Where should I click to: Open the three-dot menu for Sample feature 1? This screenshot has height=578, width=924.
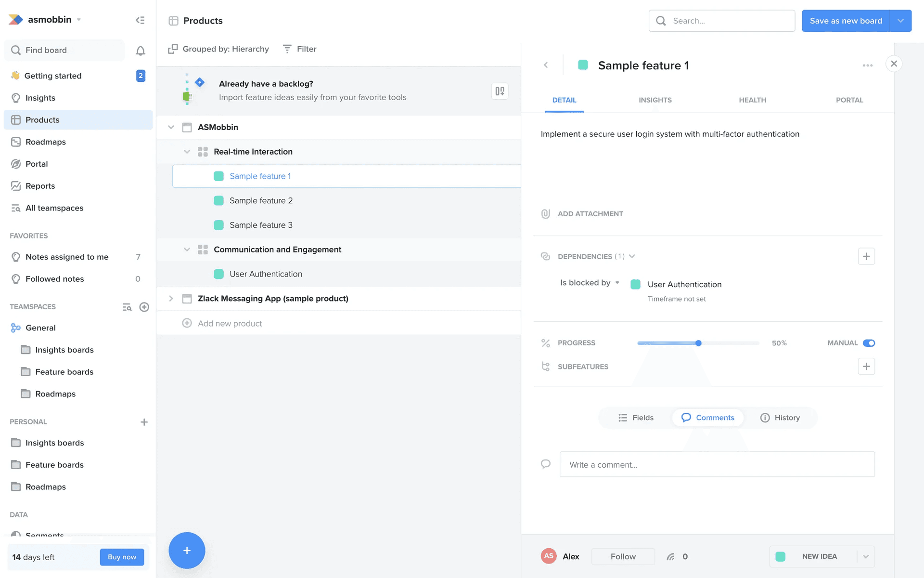(867, 66)
